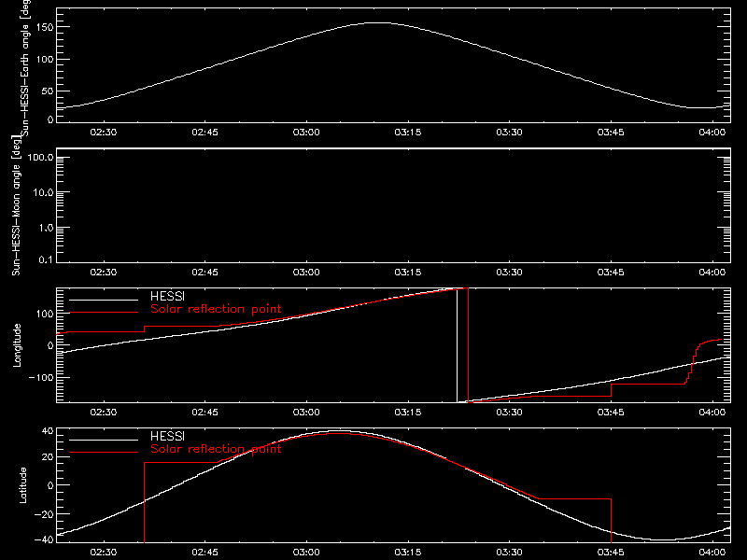Image resolution: width=747 pixels, height=560 pixels.
Task: Choose 03:15 label under Longitude plot
Action: tap(408, 412)
